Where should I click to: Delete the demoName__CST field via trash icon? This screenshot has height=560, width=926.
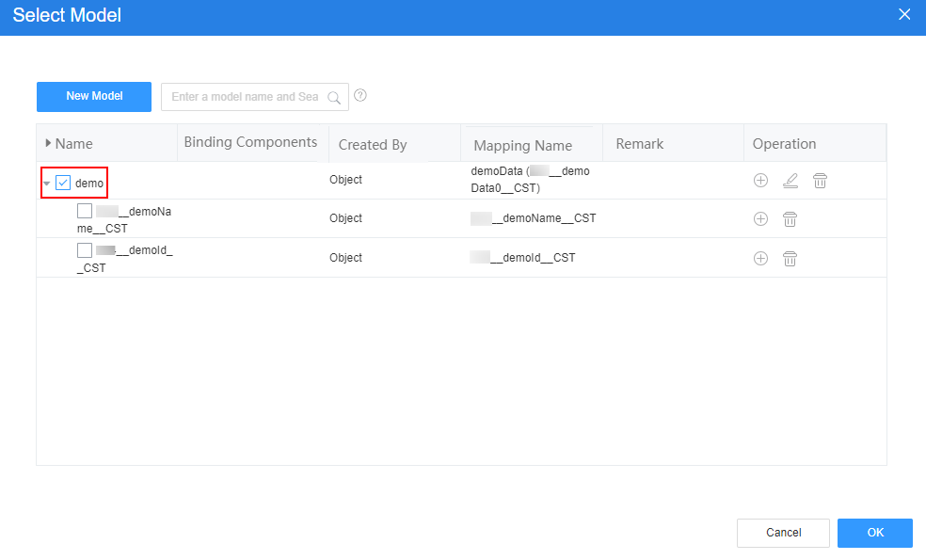(x=790, y=219)
